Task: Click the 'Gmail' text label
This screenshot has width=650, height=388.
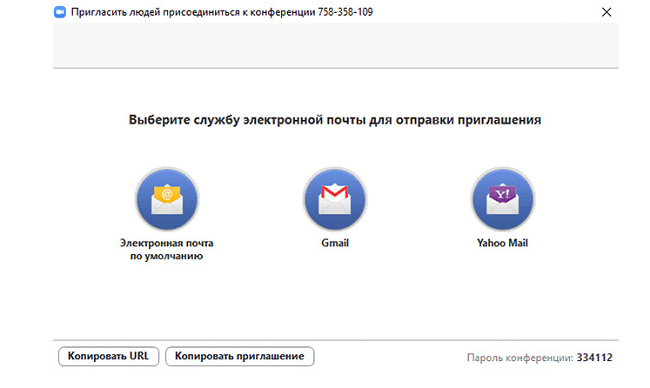Action: point(335,243)
